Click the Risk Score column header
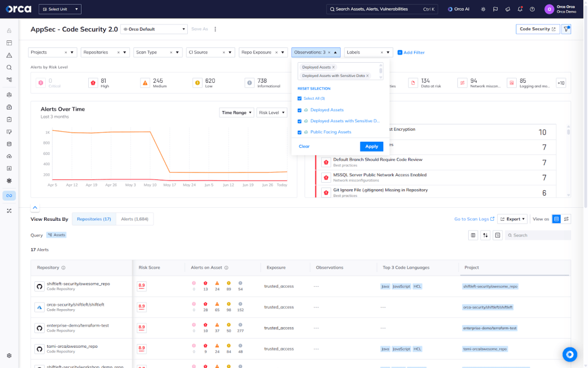The width and height of the screenshot is (588, 368). [149, 268]
